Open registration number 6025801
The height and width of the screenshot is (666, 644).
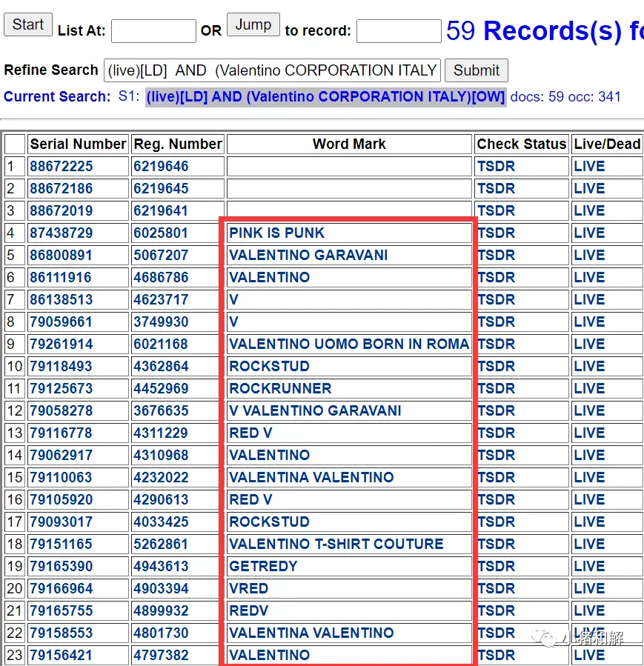pyautogui.click(x=161, y=233)
